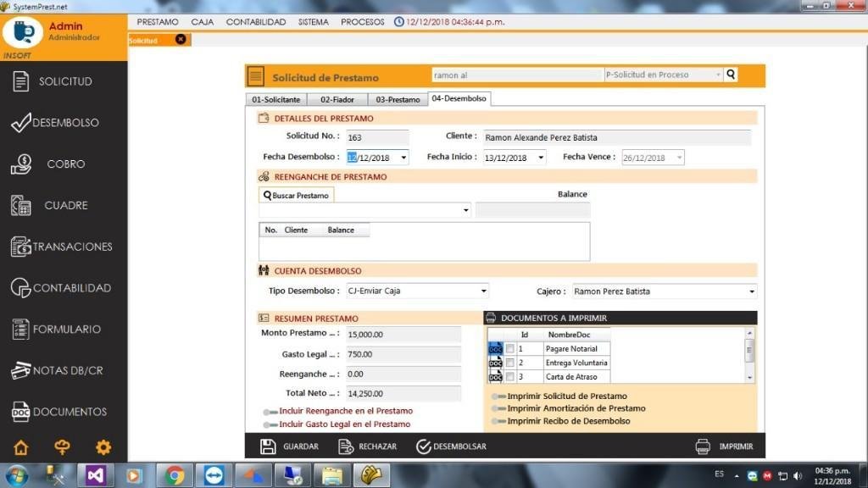Viewport: 868px width, 488px height.
Task: Open TeamViewer from the taskbar
Action: point(214,475)
